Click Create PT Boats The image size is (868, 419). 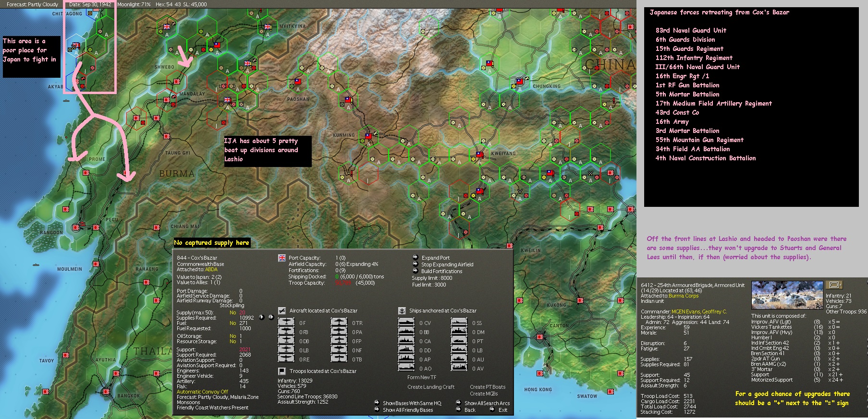coord(488,387)
